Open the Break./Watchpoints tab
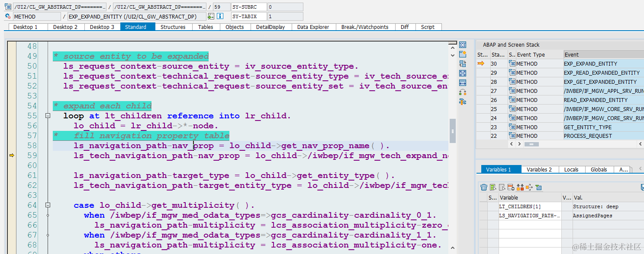This screenshot has width=644, height=254. point(365,27)
